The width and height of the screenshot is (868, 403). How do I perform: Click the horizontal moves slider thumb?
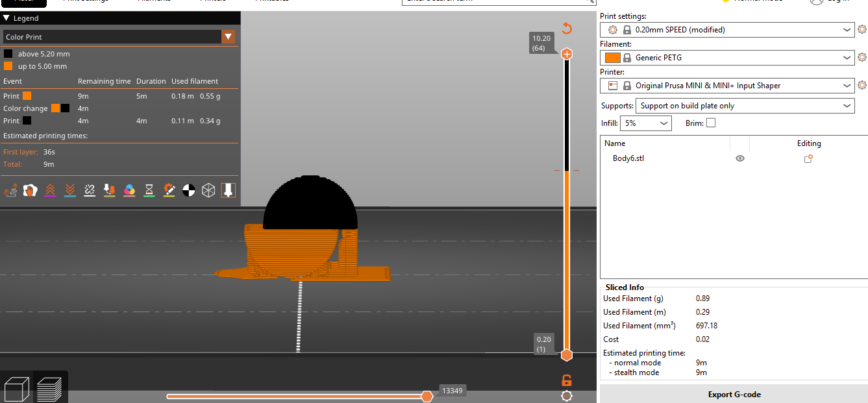pyautogui.click(x=427, y=396)
